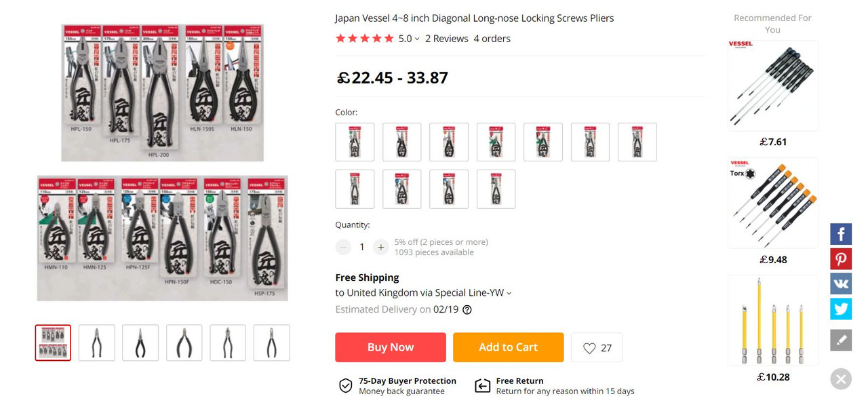
Task: Share product on Twitter icon
Action: [x=841, y=309]
